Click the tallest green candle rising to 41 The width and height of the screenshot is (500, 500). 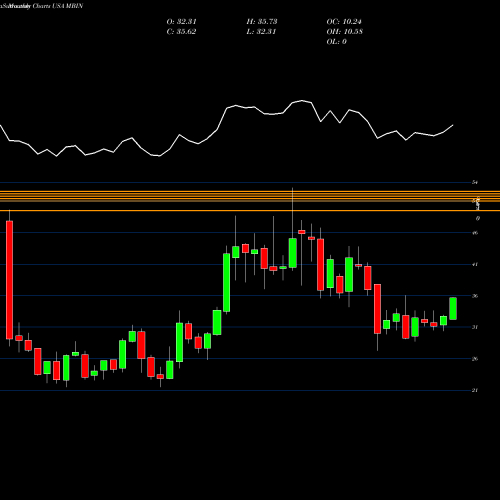pyautogui.click(x=226, y=283)
